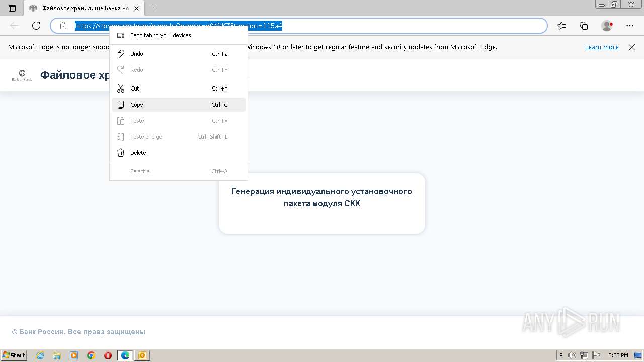Click the clock showing 2:35 PM

click(x=618, y=355)
